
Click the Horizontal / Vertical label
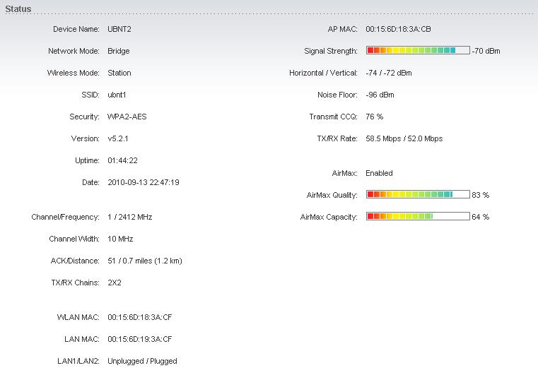pos(323,73)
